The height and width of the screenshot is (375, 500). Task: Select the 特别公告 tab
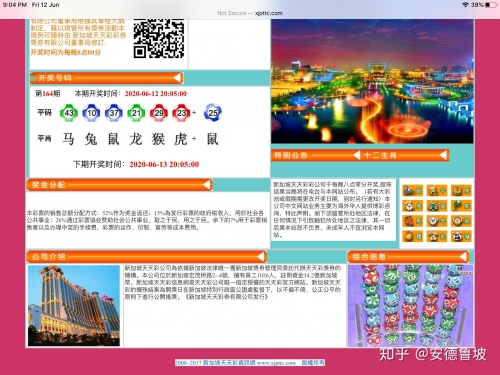(316, 155)
